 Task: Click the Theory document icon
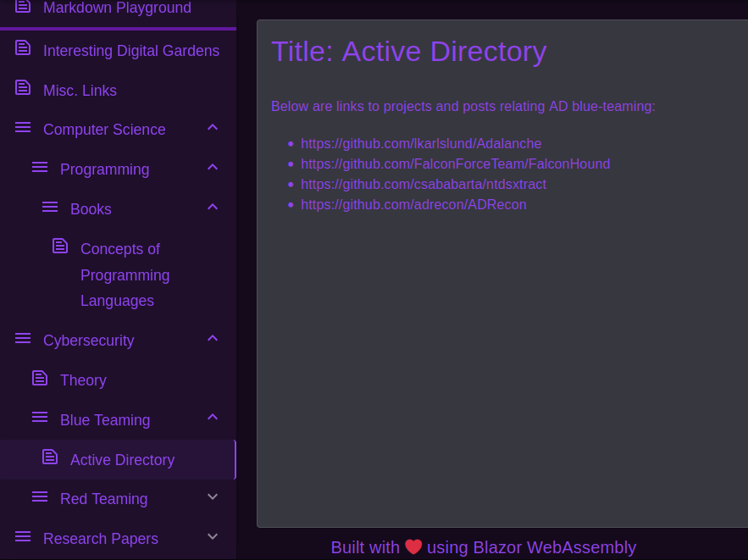pos(40,378)
